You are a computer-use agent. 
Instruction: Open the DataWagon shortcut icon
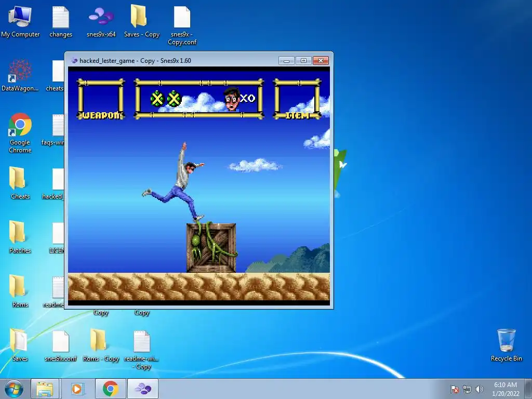click(x=20, y=75)
